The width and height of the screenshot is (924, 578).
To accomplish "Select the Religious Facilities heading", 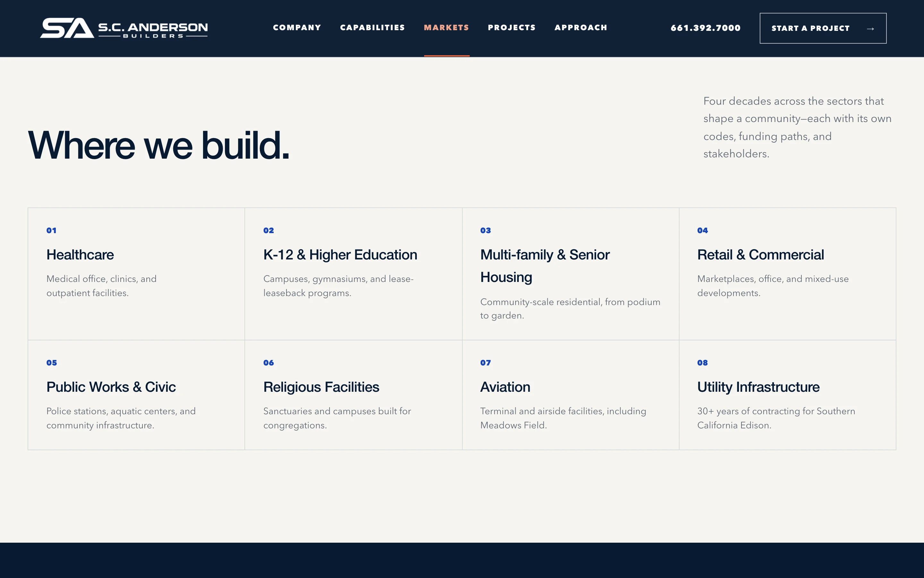I will point(321,387).
